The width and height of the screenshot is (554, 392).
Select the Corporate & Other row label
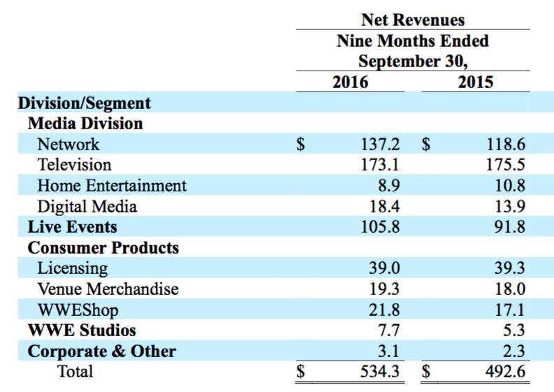[101, 351]
